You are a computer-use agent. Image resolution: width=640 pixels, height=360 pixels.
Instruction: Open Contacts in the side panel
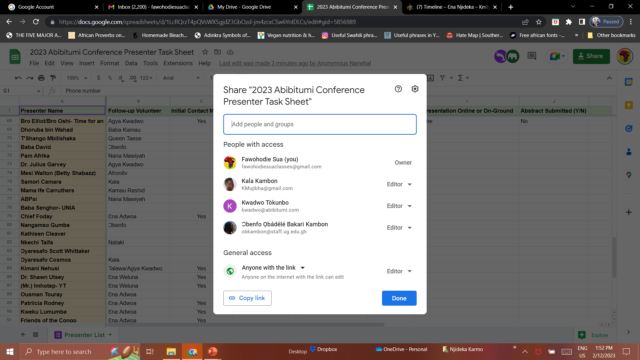[629, 152]
